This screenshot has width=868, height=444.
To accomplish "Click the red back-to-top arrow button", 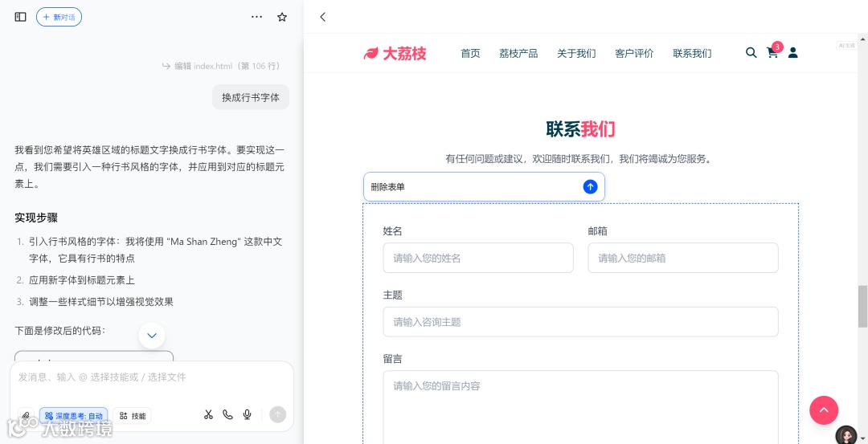I will pos(824,410).
